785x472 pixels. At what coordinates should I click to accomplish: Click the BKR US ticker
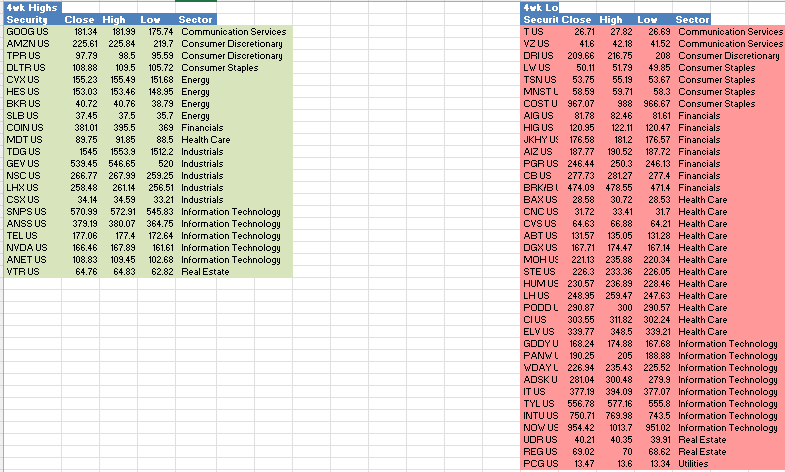tap(33, 104)
